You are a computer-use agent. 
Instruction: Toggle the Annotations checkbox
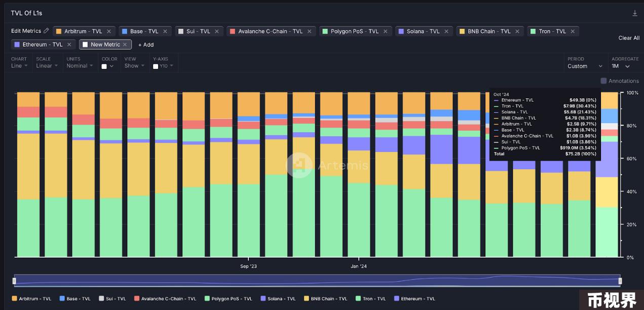(603, 81)
